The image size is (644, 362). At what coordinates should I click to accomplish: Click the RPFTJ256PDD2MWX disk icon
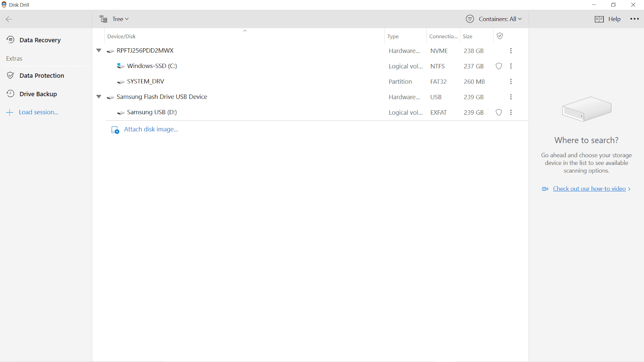pos(110,51)
